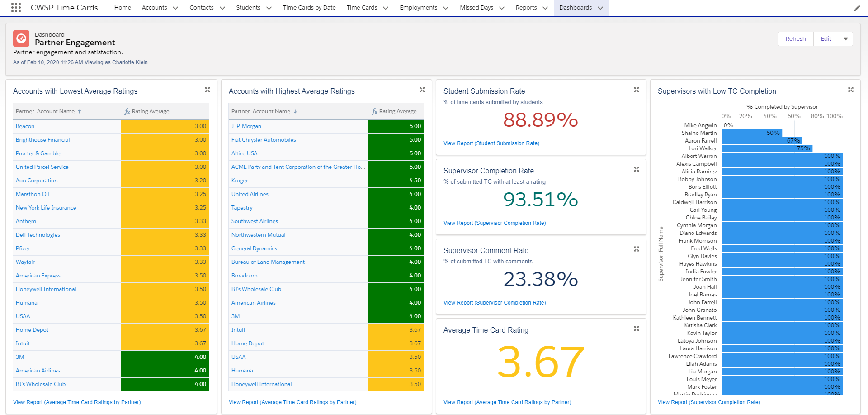Open View Report link under 3.67 rating
The image size is (868, 415).
pos(507,402)
